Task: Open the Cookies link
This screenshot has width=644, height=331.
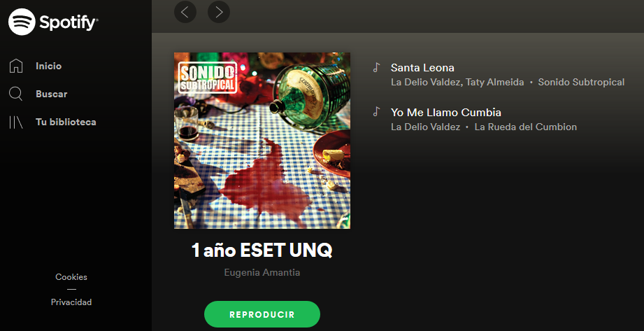Action: pos(71,277)
